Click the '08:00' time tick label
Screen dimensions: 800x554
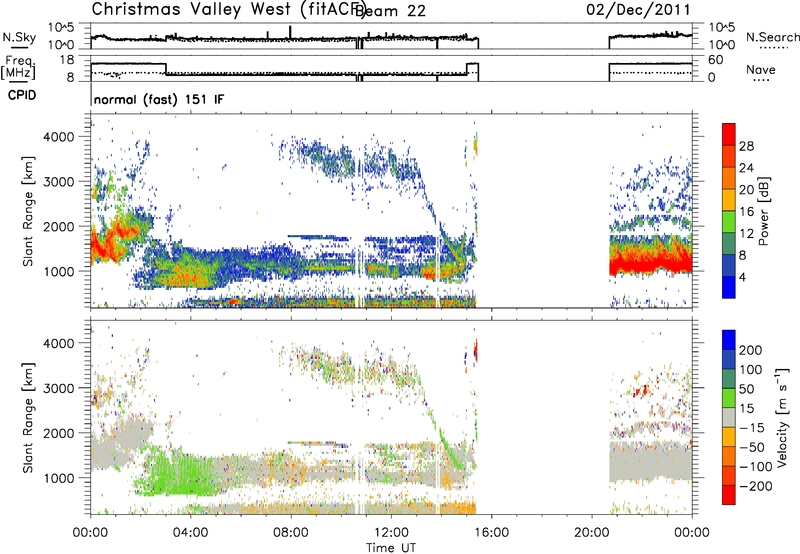291,533
